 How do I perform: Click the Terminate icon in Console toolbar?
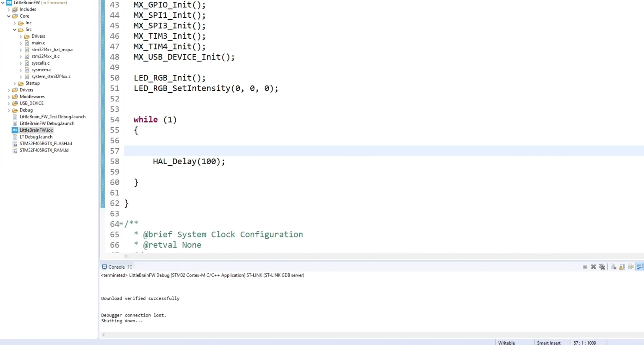pos(585,267)
